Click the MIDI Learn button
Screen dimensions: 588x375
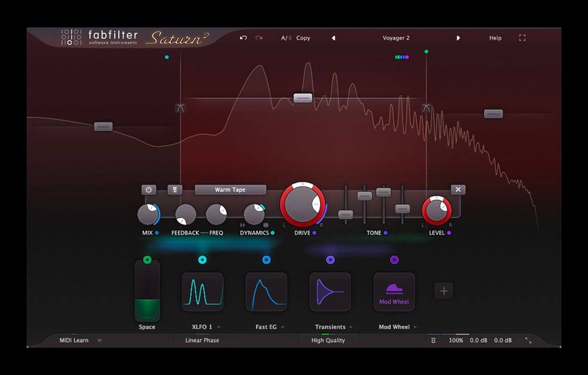[75, 340]
